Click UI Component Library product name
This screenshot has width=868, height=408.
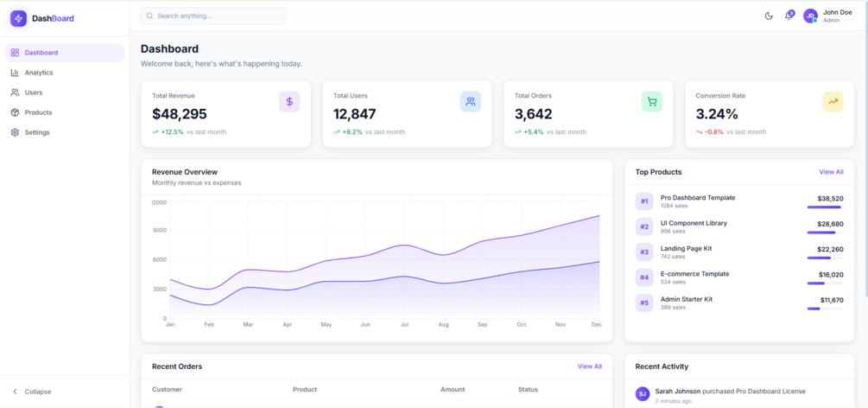(x=694, y=223)
